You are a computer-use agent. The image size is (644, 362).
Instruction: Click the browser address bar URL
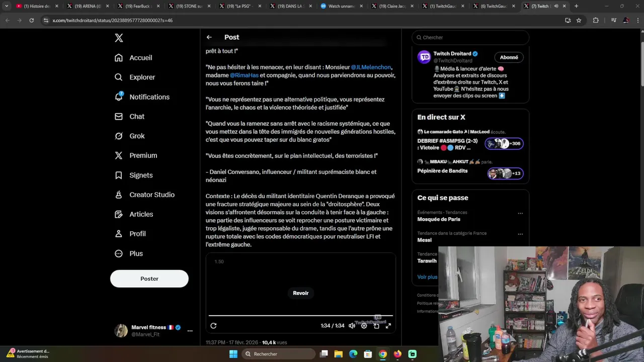pos(112,20)
